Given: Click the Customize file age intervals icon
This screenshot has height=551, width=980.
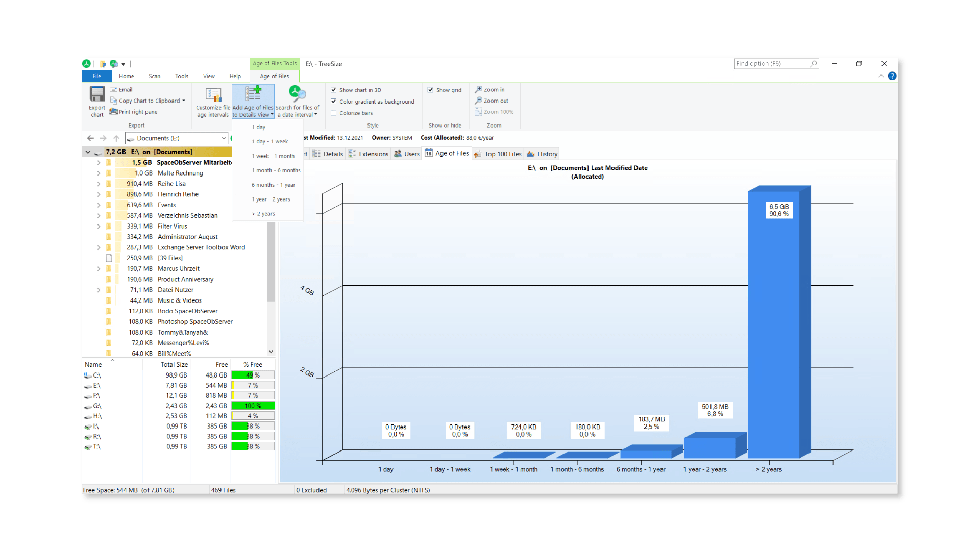Looking at the screenshot, I should click(x=213, y=94).
